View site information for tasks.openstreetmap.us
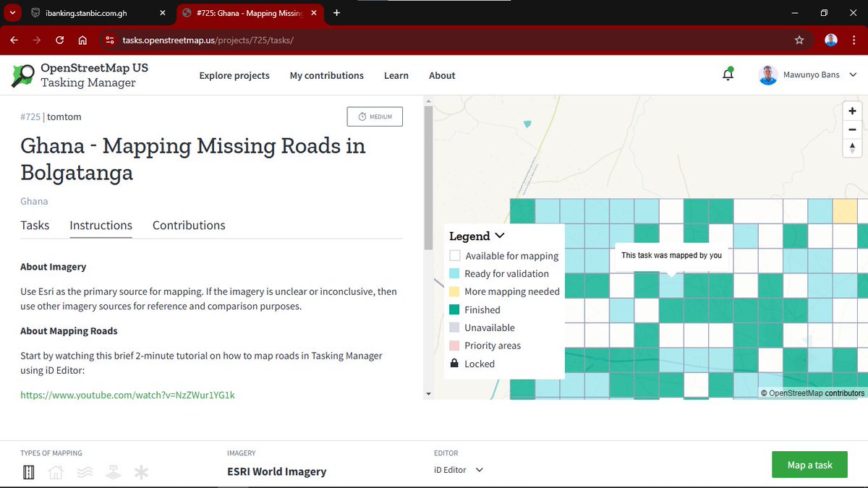 (109, 40)
